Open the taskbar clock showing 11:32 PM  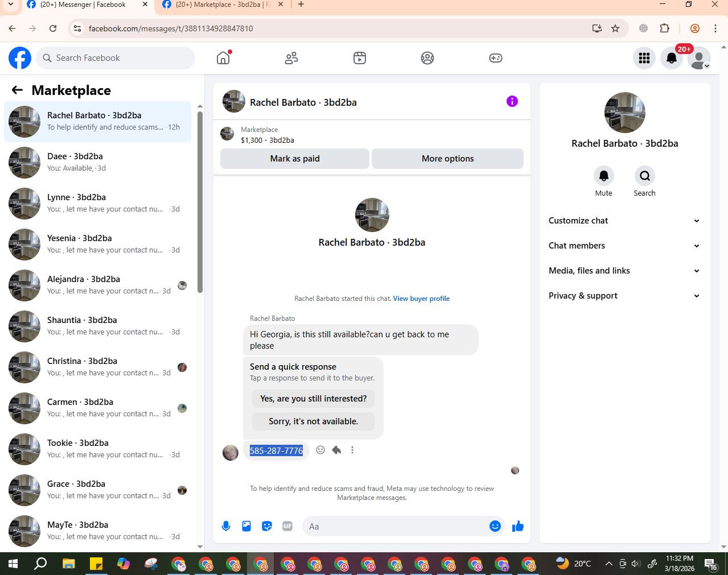point(679,564)
